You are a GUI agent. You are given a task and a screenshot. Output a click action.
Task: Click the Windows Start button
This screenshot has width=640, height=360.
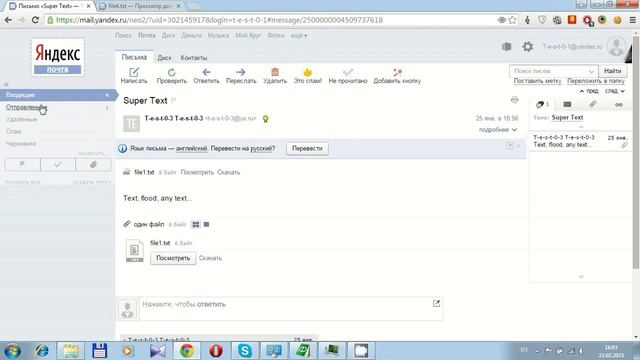click(x=12, y=351)
